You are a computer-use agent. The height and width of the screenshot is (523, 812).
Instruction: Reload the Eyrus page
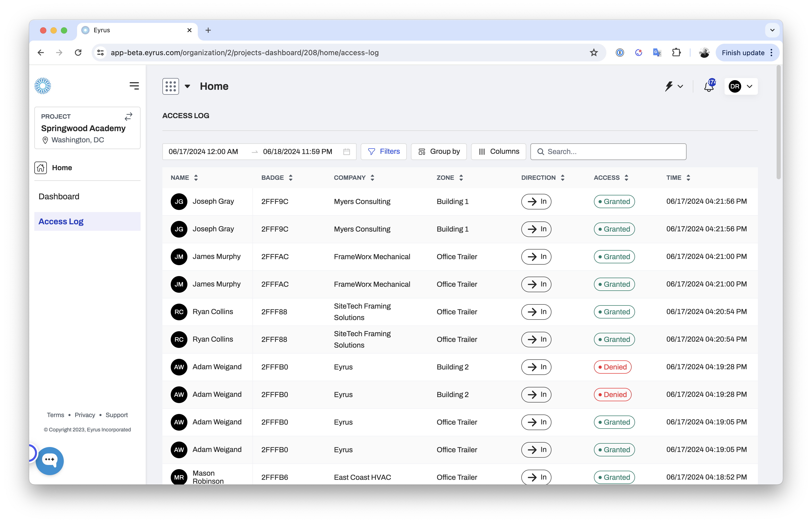click(x=78, y=53)
